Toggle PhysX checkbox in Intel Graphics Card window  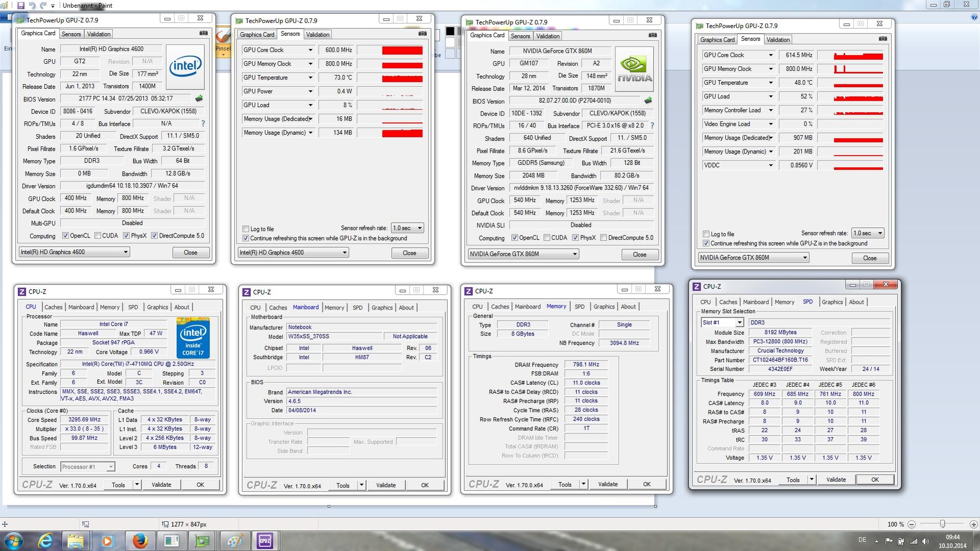tap(126, 236)
